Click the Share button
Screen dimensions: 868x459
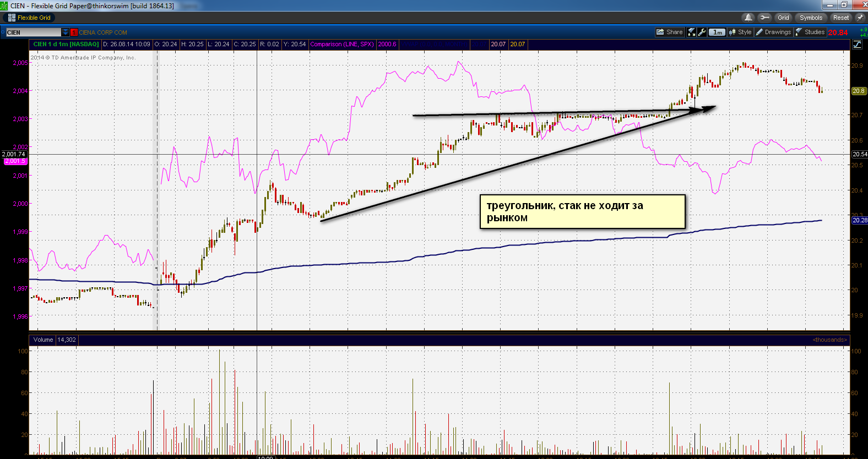(670, 32)
